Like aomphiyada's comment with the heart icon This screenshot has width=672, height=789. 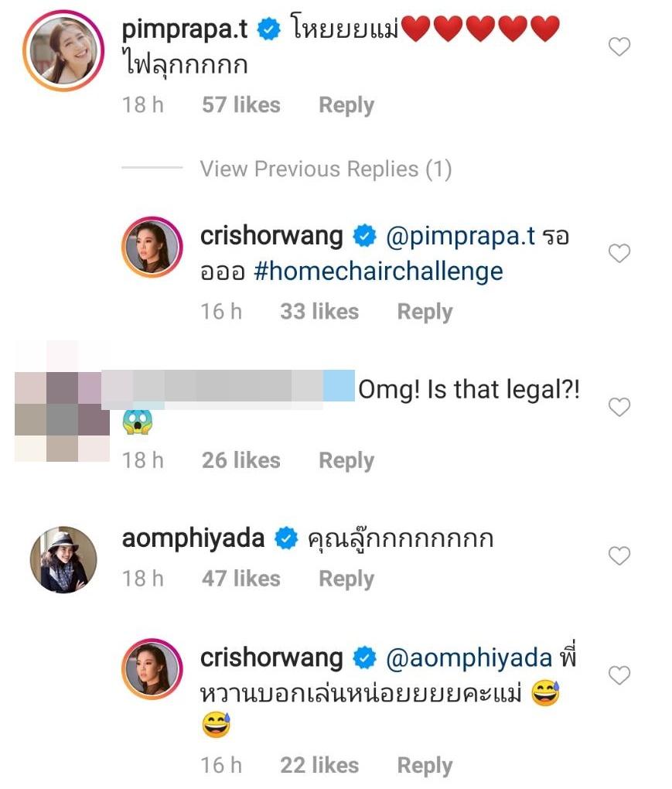click(619, 555)
